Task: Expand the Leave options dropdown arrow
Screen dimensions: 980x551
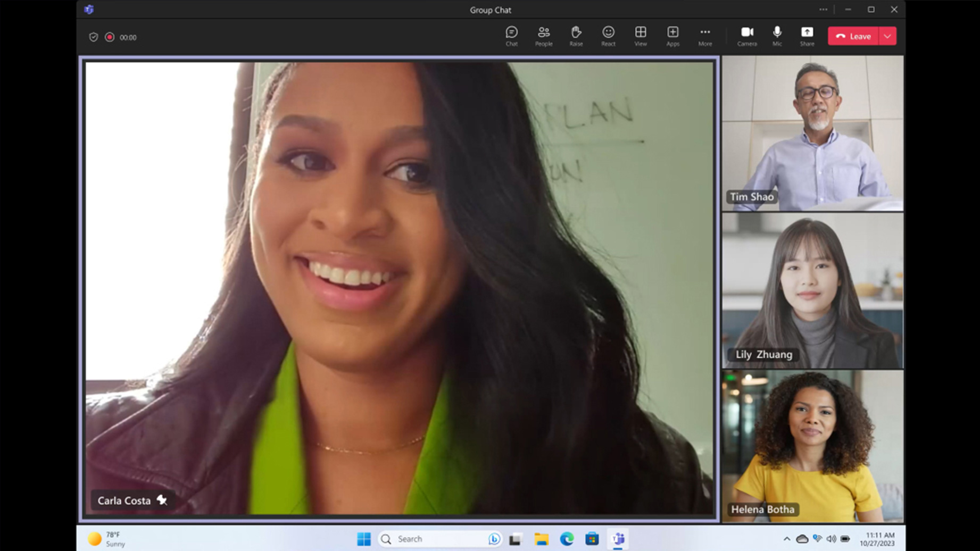Action: coord(887,36)
